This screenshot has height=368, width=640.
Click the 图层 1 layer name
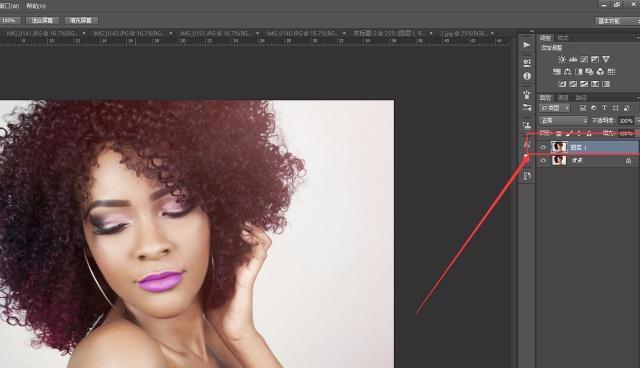[578, 147]
